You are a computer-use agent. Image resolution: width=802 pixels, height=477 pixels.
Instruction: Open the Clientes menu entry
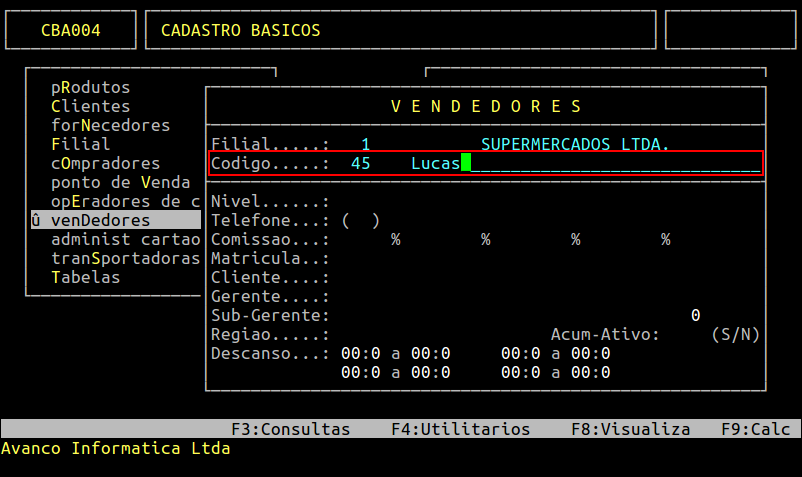click(x=91, y=106)
